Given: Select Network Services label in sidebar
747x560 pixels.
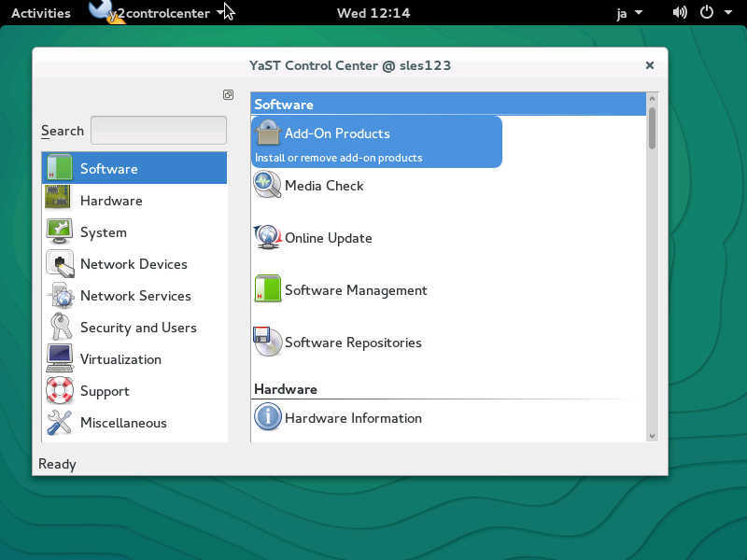Looking at the screenshot, I should click(135, 296).
